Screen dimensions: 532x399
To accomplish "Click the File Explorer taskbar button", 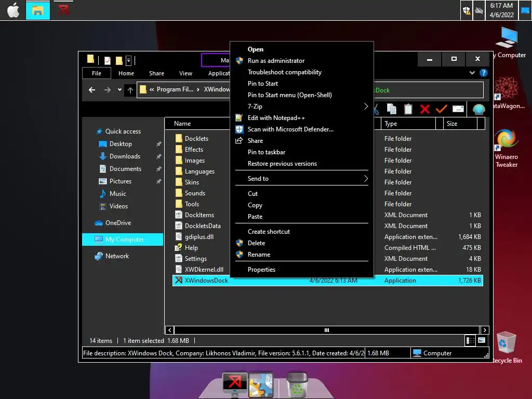I will click(37, 10).
